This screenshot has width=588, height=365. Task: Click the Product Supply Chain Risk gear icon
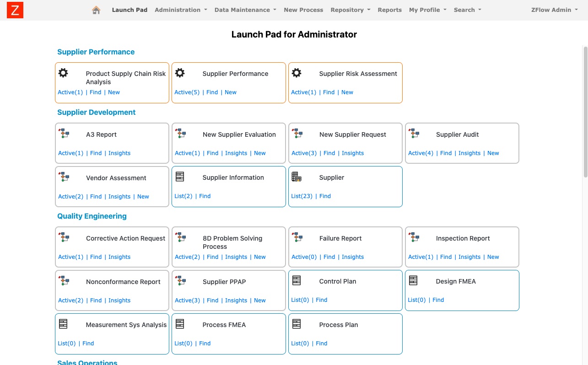63,73
